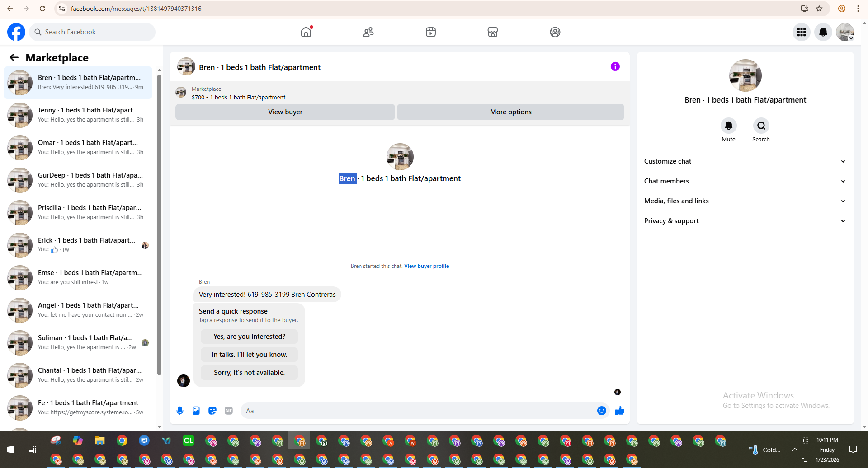Open the Marketplace storefront icon
The image size is (868, 468).
pyautogui.click(x=493, y=32)
